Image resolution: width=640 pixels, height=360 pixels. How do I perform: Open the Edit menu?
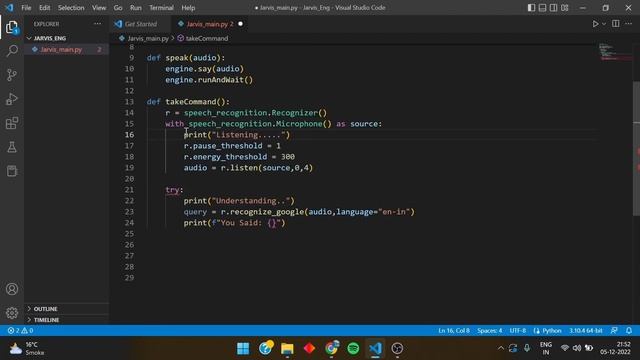coord(44,8)
